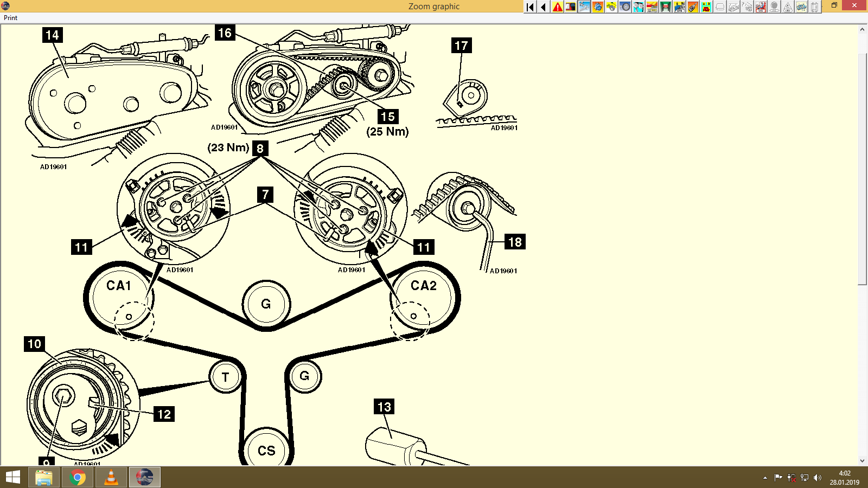Click the mechanic figure toolbar icon
The height and width of the screenshot is (488, 868).
(x=761, y=7)
